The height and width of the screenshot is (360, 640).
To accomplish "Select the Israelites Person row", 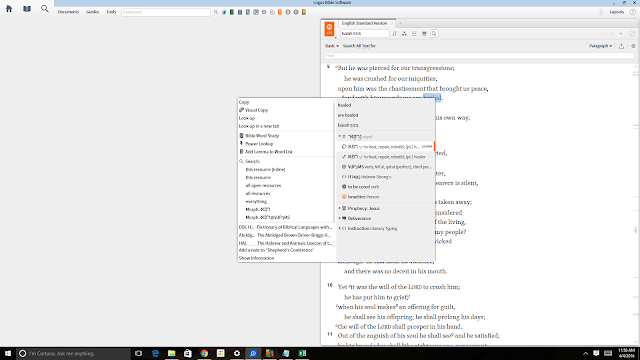I will (386, 197).
